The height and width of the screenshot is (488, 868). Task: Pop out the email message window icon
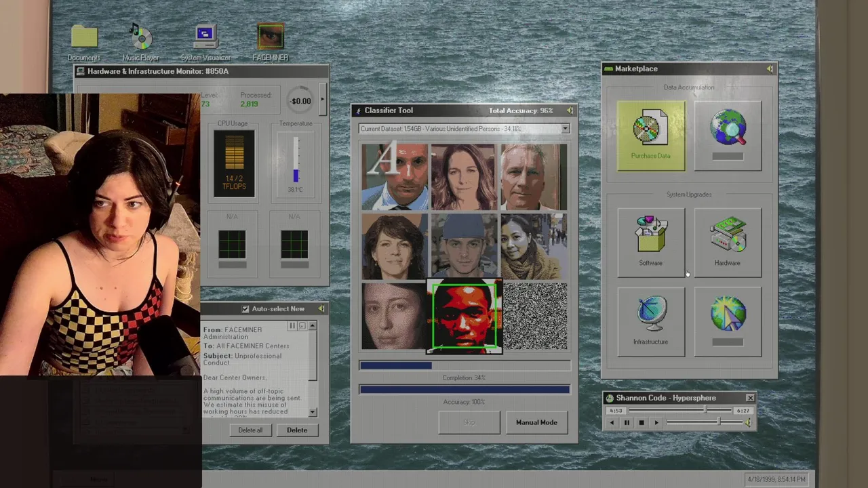click(x=302, y=326)
